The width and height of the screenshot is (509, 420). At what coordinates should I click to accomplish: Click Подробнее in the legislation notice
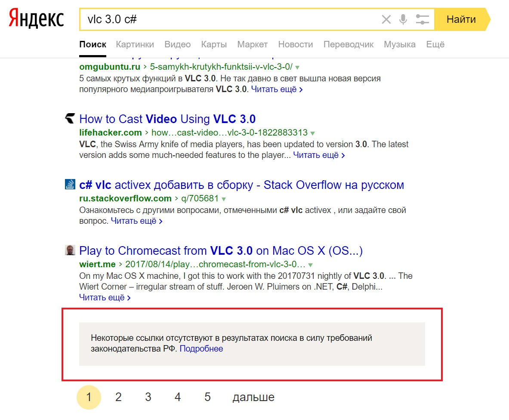coord(201,349)
